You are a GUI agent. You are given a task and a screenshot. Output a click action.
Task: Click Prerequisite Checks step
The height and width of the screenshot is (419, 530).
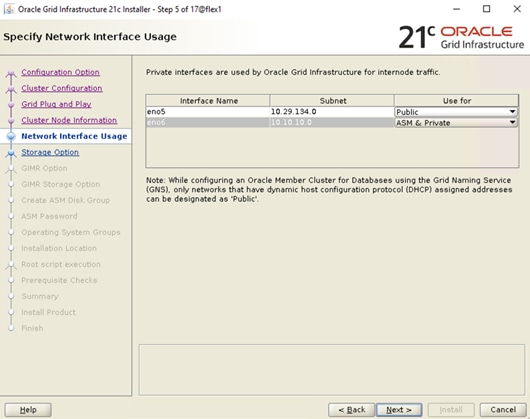(59, 280)
